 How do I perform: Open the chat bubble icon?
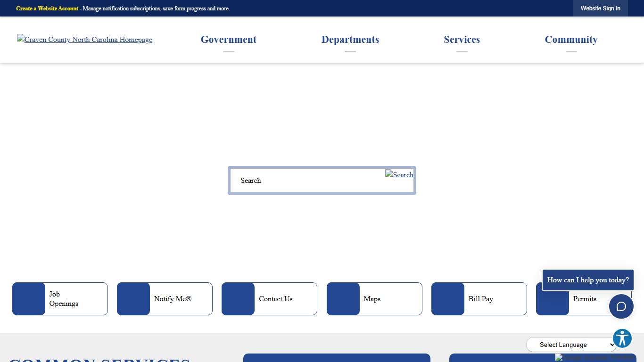point(621,306)
